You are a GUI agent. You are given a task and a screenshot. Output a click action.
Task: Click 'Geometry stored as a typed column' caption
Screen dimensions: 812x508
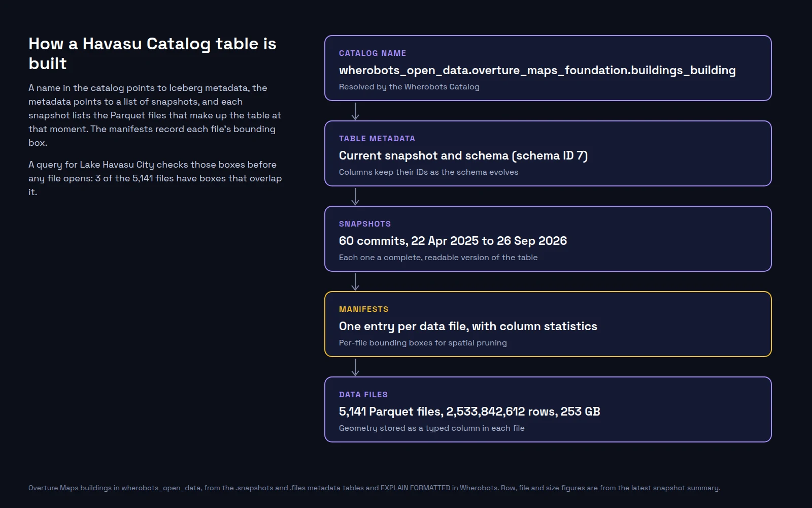click(x=432, y=428)
